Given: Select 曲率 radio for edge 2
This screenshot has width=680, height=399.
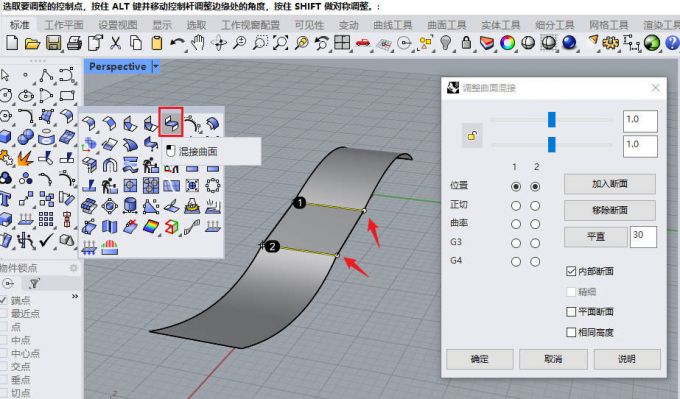Looking at the screenshot, I should (535, 224).
